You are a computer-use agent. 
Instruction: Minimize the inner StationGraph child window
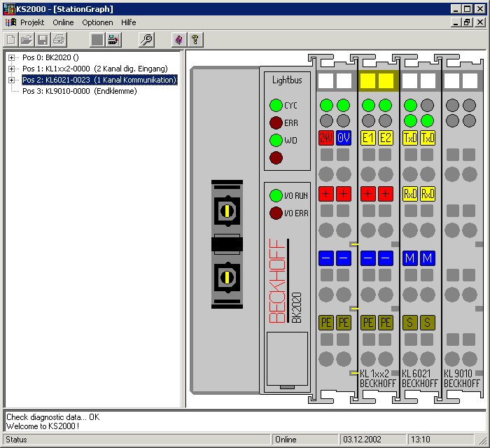pos(456,22)
